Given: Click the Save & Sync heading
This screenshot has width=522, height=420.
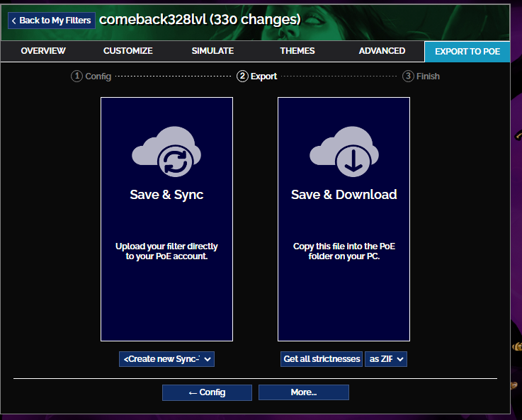Looking at the screenshot, I should [166, 195].
